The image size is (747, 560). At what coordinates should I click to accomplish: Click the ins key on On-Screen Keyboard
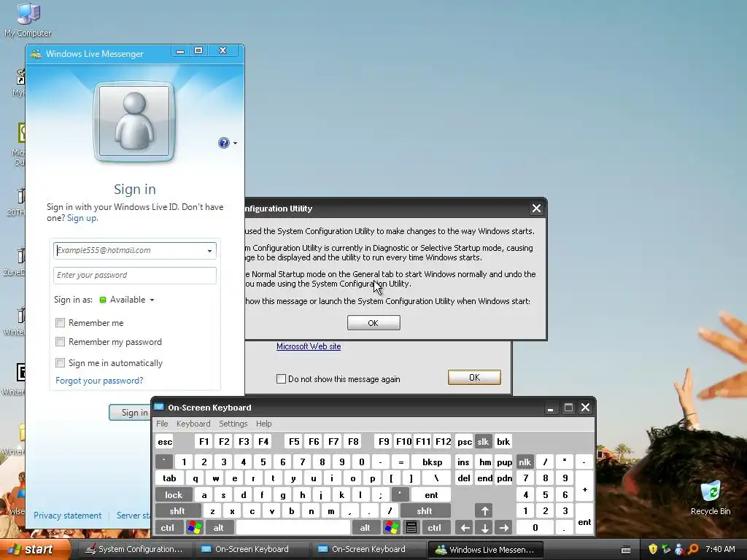pyautogui.click(x=463, y=462)
